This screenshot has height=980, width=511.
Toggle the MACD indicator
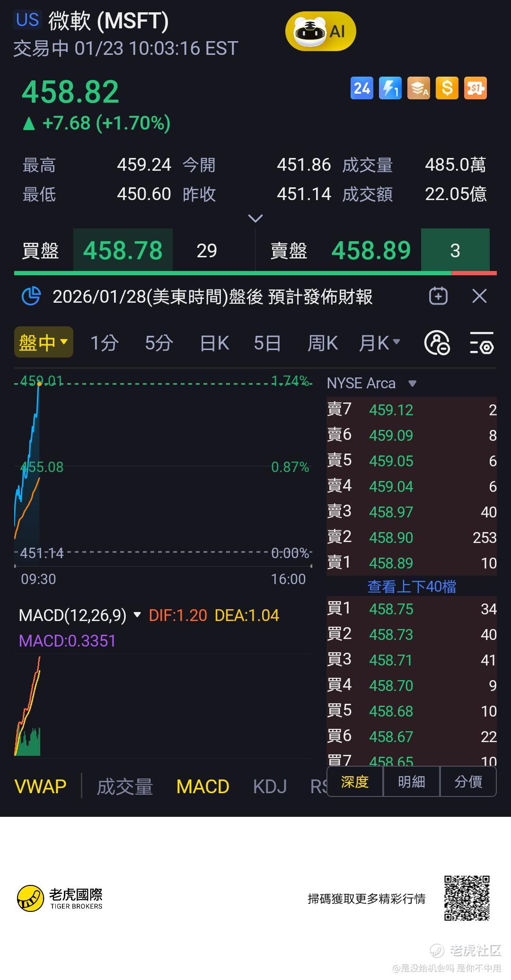pyautogui.click(x=203, y=787)
